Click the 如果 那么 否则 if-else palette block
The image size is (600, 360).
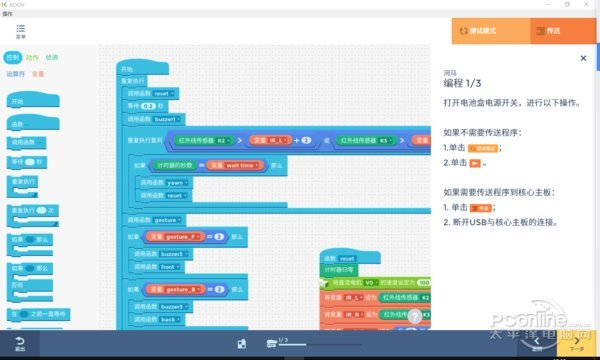(x=30, y=282)
